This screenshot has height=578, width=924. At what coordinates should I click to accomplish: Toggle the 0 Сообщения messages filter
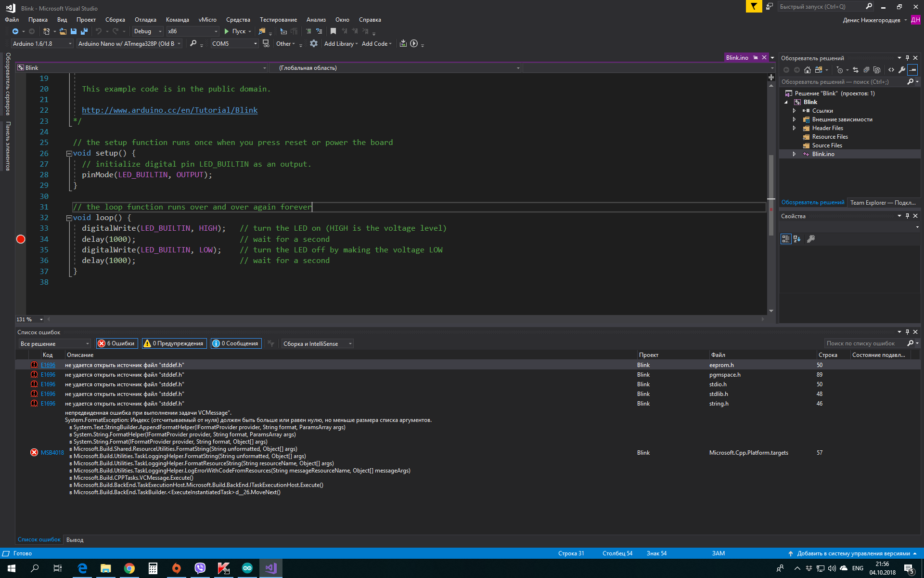(x=236, y=343)
